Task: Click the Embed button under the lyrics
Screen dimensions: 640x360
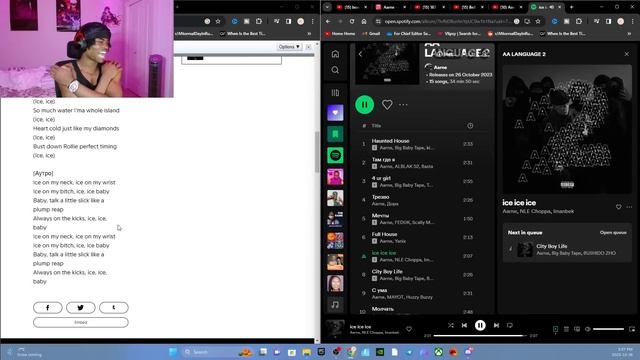Action: pos(81,322)
